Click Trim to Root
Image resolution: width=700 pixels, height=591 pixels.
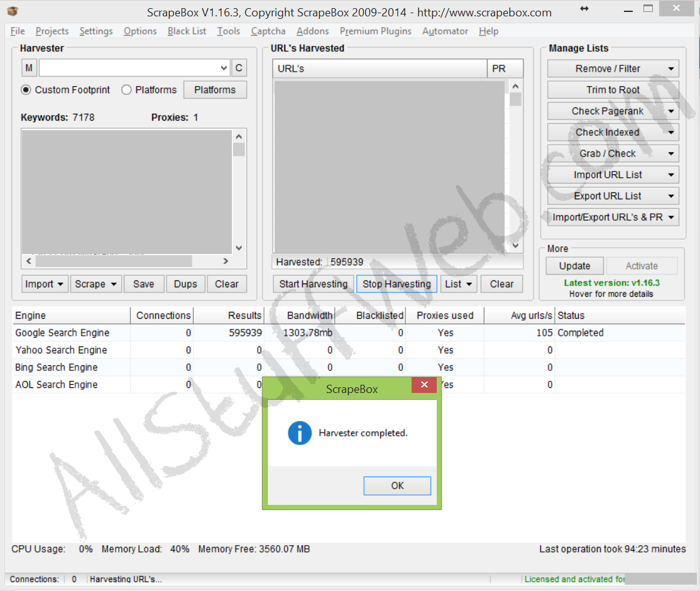pos(613,90)
